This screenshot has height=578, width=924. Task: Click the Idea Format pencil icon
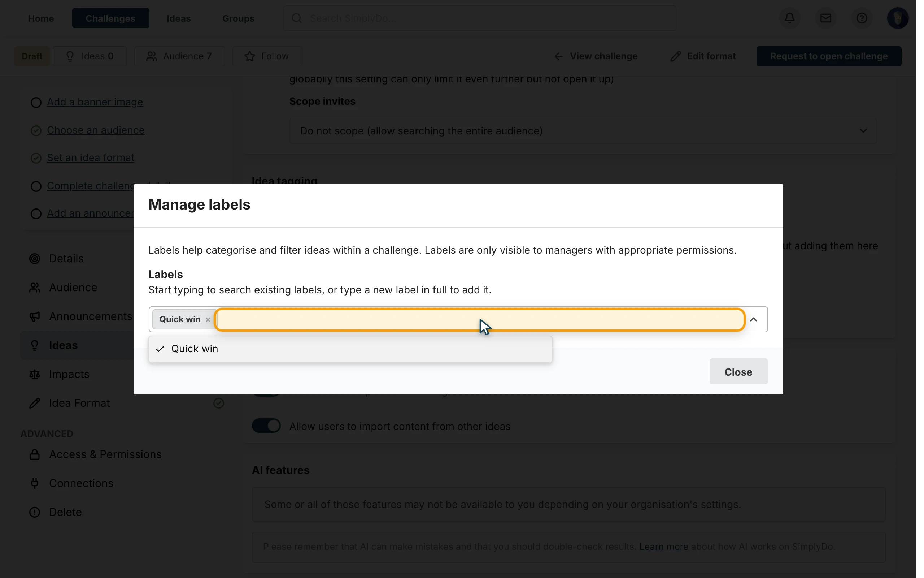(x=35, y=403)
